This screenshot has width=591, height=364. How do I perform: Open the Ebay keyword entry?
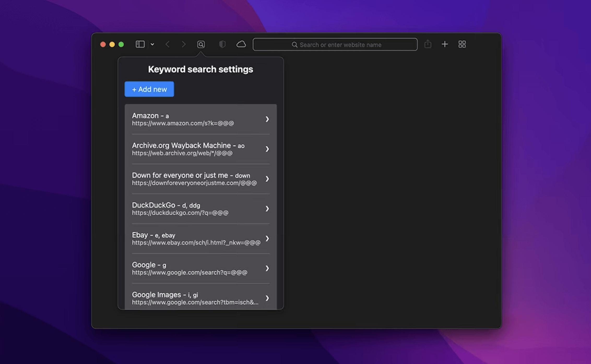pos(200,239)
